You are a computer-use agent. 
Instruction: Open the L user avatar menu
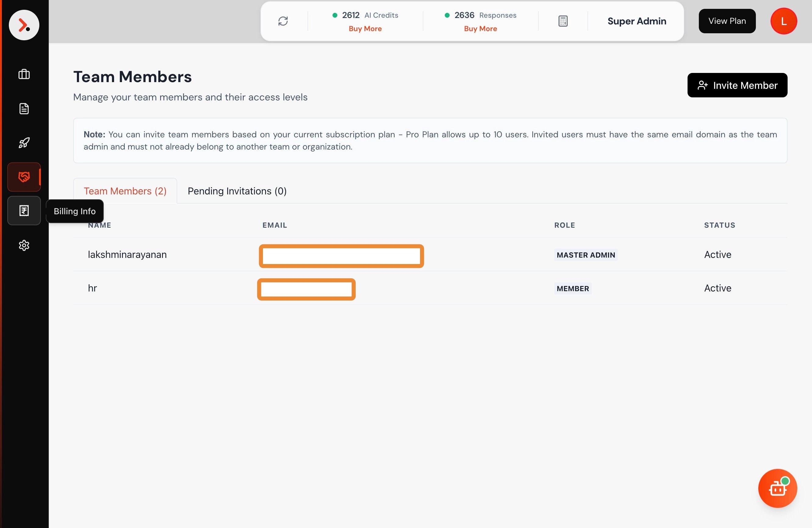pos(783,21)
